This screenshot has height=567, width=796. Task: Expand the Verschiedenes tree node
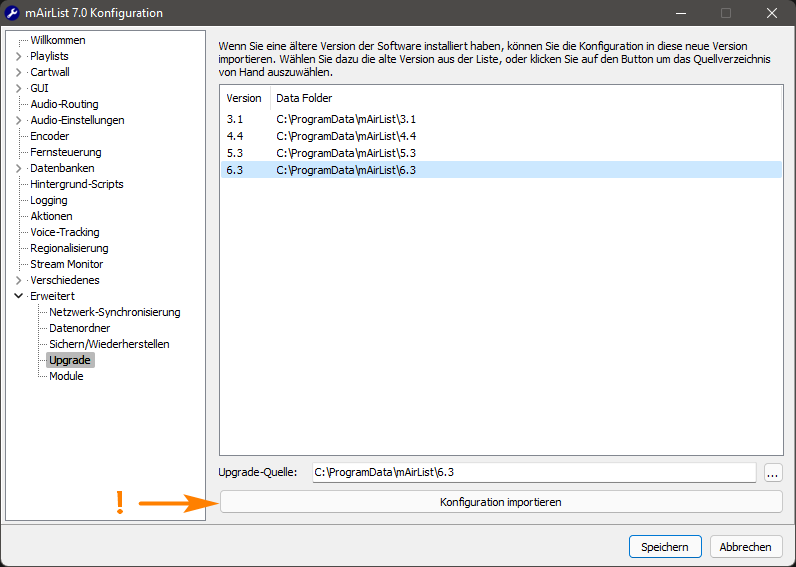tap(19, 280)
